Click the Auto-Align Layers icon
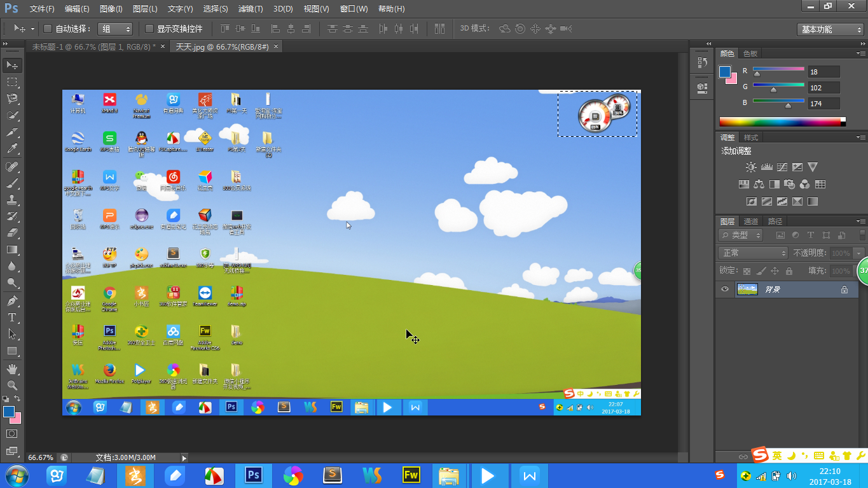This screenshot has width=868, height=488. coord(439,29)
